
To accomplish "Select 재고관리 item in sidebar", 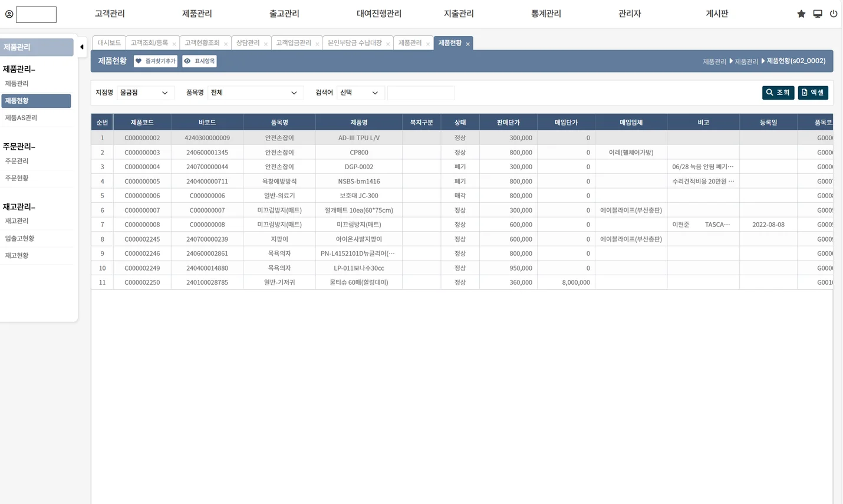I will tap(17, 221).
